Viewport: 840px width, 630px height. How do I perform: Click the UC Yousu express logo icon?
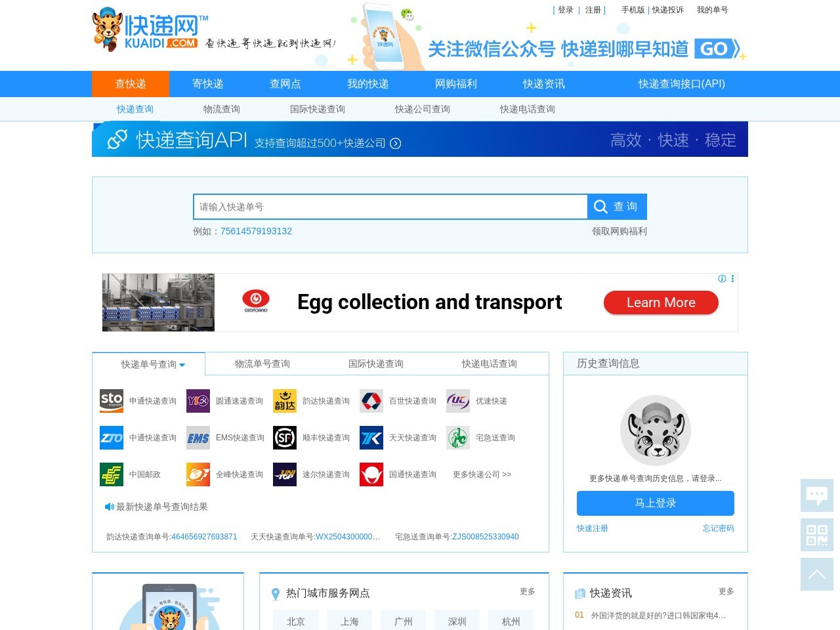(458, 401)
